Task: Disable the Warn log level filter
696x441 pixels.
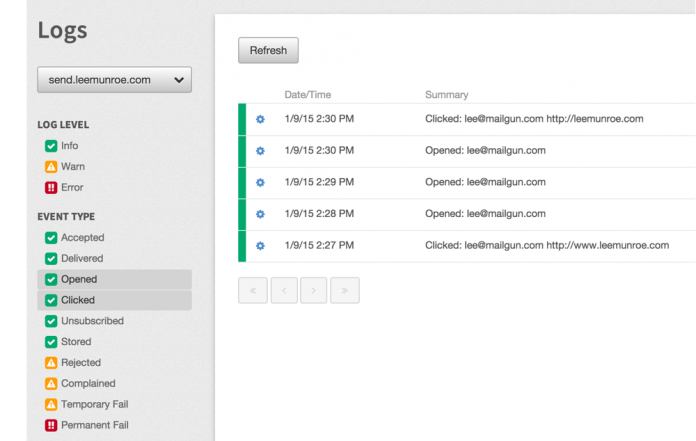Action: [51, 167]
